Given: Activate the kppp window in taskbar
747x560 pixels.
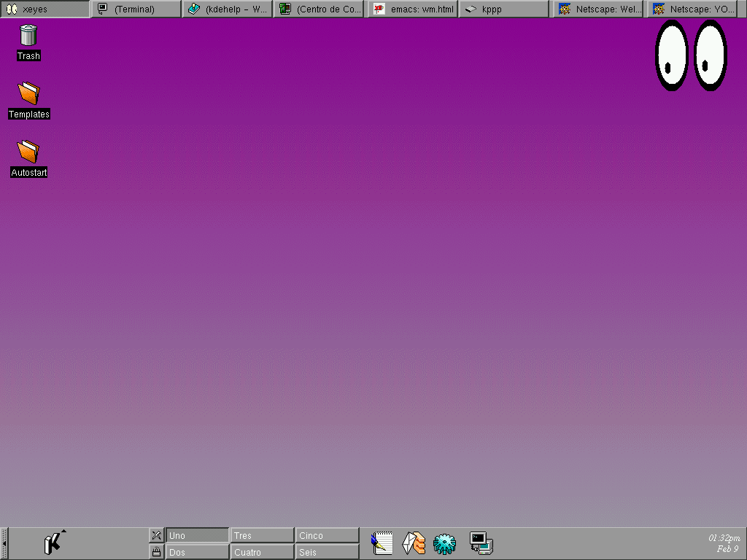Looking at the screenshot, I should click(503, 9).
